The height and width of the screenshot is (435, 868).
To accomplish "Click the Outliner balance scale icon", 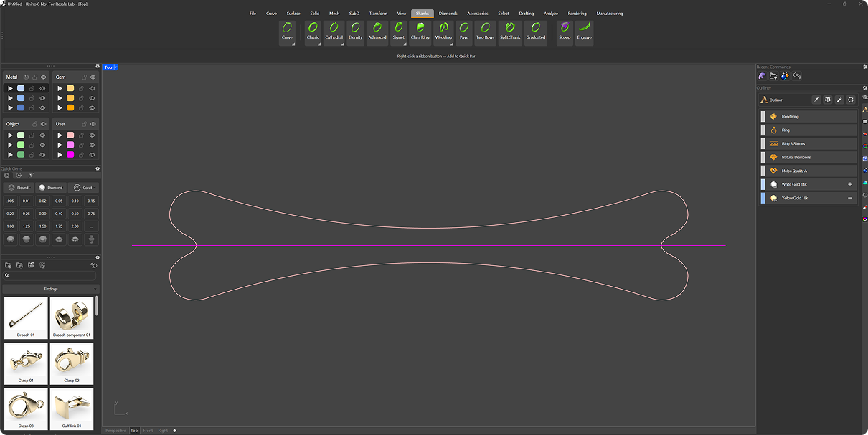I will point(828,100).
